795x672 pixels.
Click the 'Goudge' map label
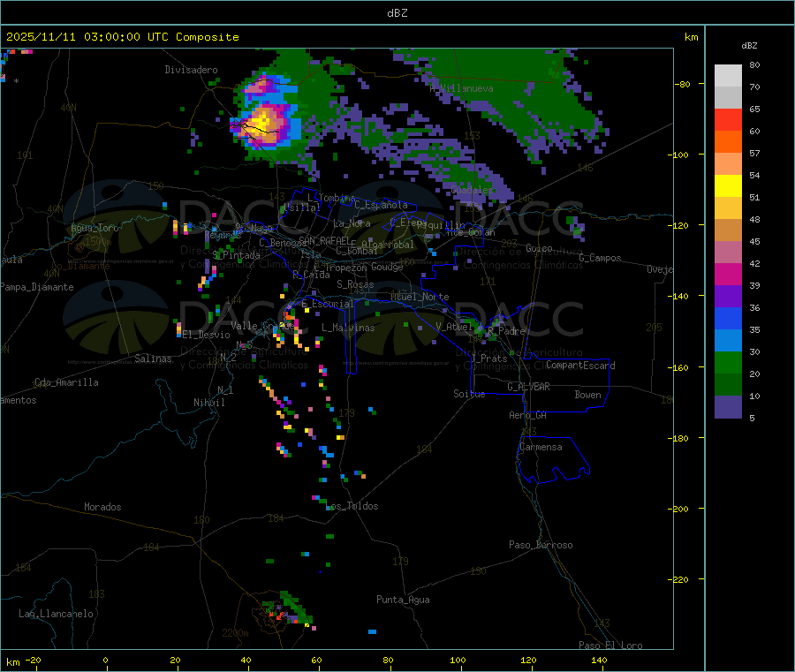(387, 267)
